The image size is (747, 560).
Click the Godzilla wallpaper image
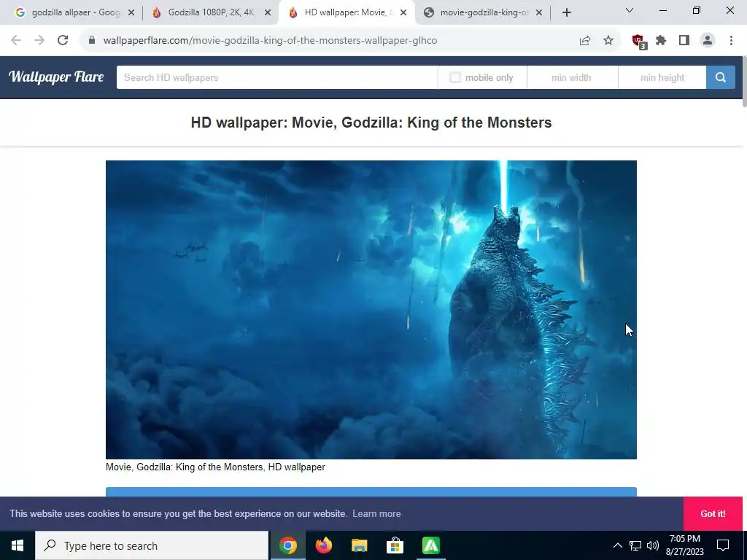pos(371,309)
